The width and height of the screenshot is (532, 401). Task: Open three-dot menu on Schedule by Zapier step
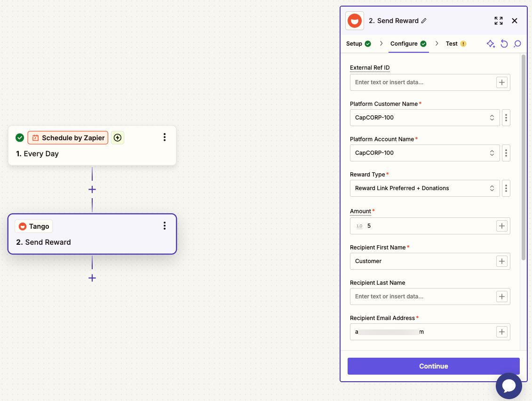coord(165,137)
